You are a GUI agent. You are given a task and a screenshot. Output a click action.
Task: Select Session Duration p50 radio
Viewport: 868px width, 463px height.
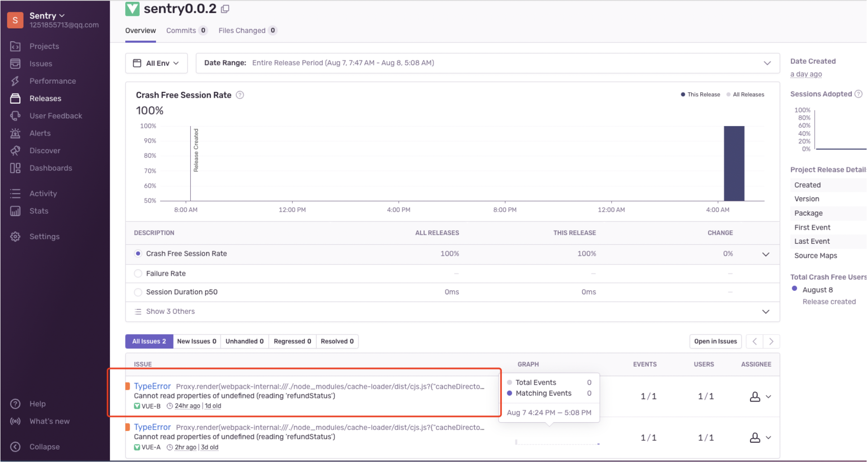point(138,292)
